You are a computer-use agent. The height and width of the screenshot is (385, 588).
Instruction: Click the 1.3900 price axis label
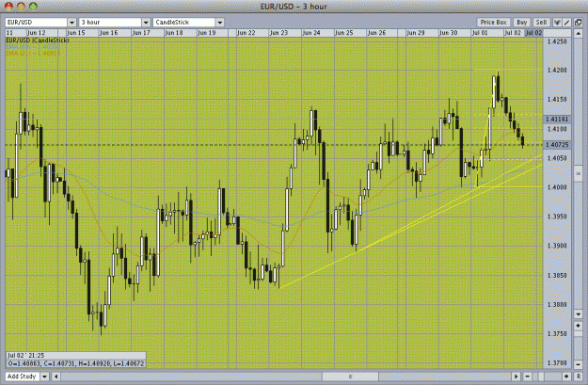point(557,246)
